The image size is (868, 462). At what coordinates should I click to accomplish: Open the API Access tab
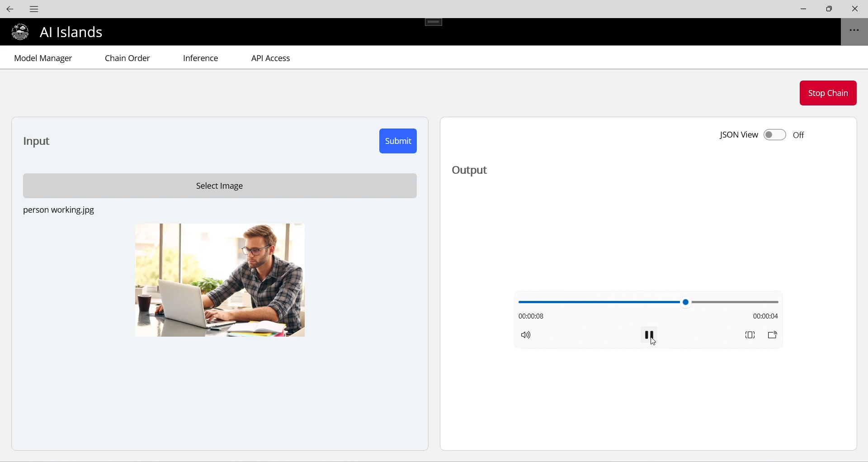coord(271,58)
